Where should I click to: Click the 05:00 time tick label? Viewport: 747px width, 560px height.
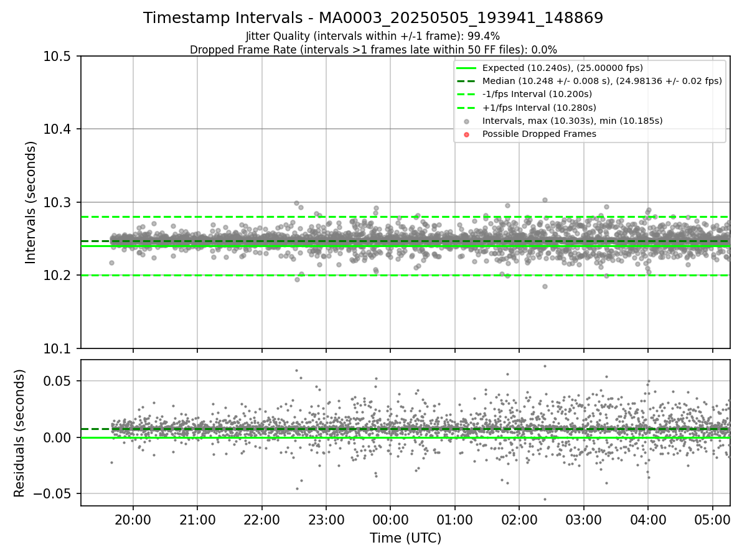(713, 519)
